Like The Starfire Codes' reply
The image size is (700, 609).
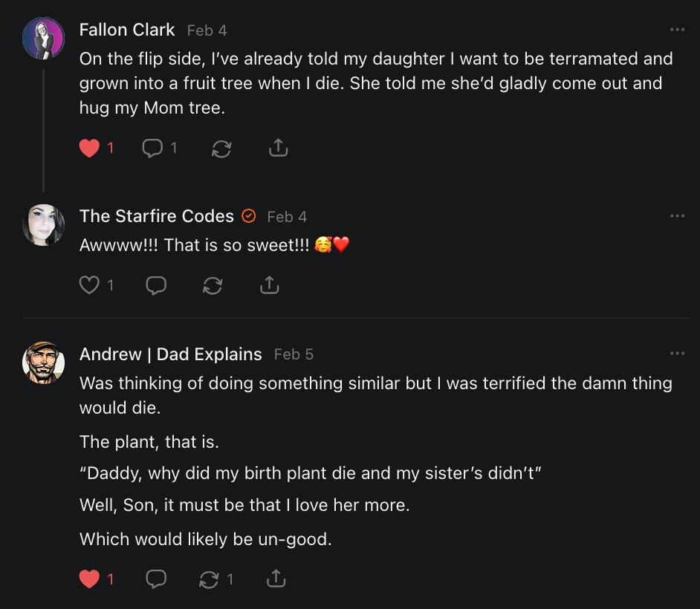tap(89, 285)
